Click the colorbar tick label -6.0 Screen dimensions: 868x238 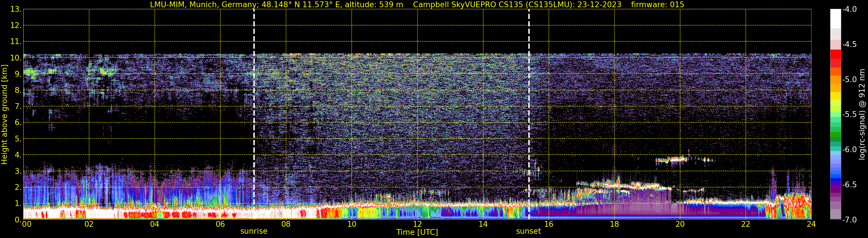tap(850, 149)
